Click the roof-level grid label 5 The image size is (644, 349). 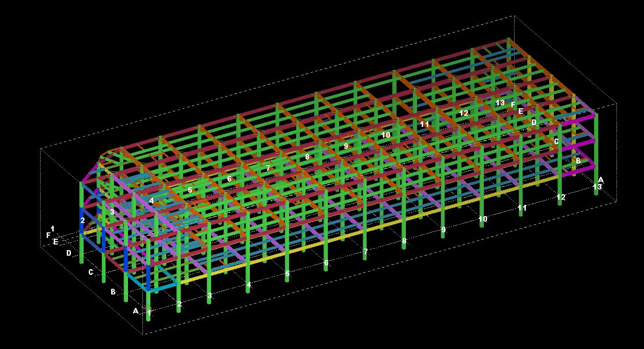click(190, 190)
